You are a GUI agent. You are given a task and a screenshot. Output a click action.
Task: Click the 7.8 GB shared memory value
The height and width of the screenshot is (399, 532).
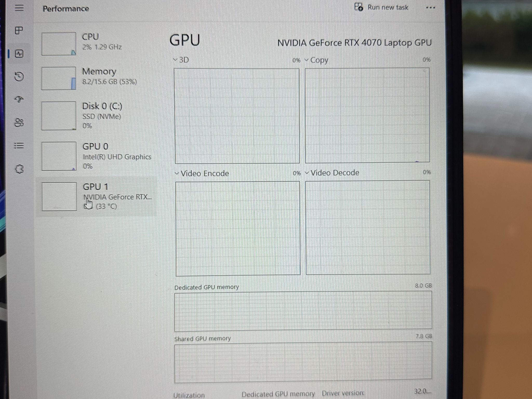click(x=424, y=336)
